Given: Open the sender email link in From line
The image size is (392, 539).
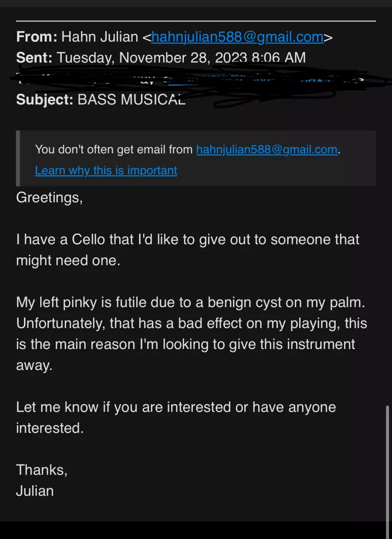Looking at the screenshot, I should pos(237,37).
